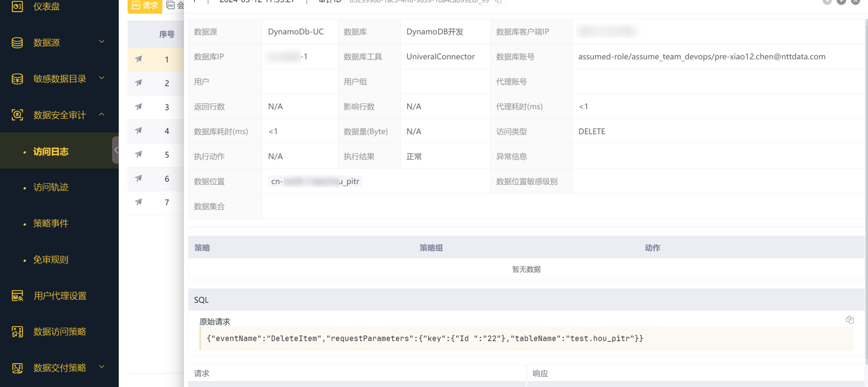
Task: Go to next record with the right arrow button
Action: tap(842, 2)
